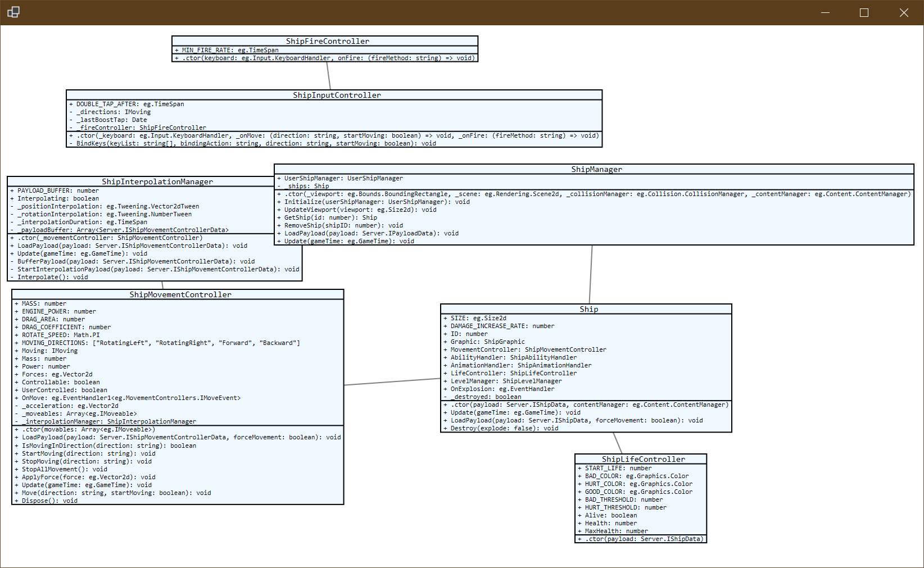Click HURT_THRESHOLD: number field
924x568 pixels.
(622, 507)
